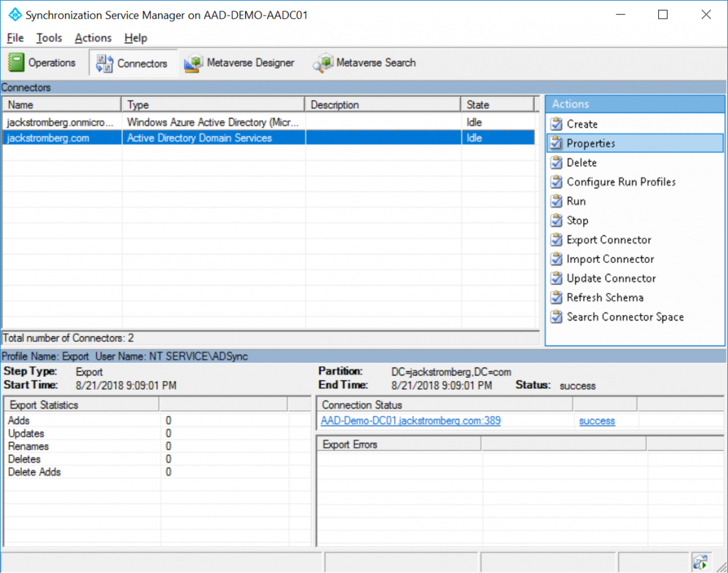Click the Refresh Schema icon

[556, 298]
